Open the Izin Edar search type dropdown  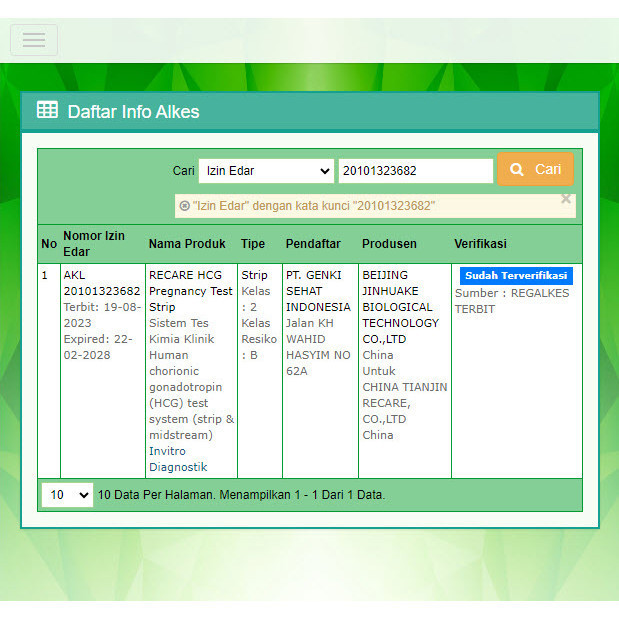266,171
